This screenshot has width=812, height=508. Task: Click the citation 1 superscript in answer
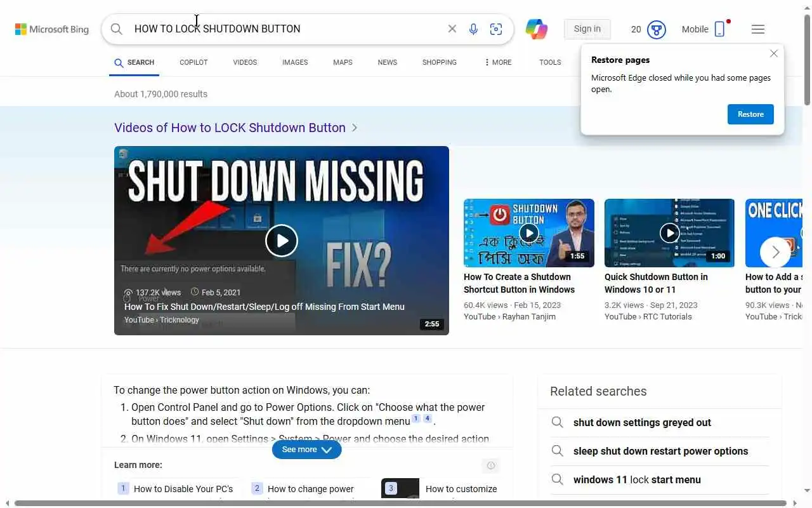[416, 418]
